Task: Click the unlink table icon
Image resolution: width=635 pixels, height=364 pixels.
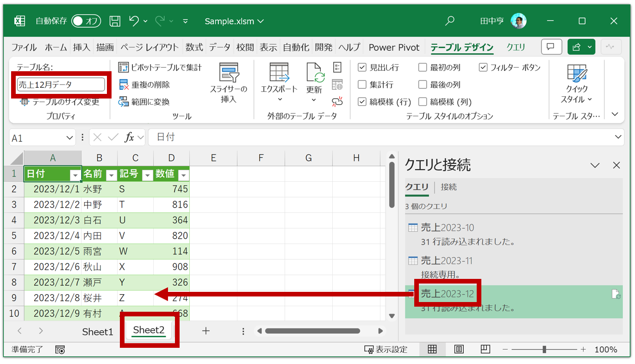Action: click(x=337, y=102)
